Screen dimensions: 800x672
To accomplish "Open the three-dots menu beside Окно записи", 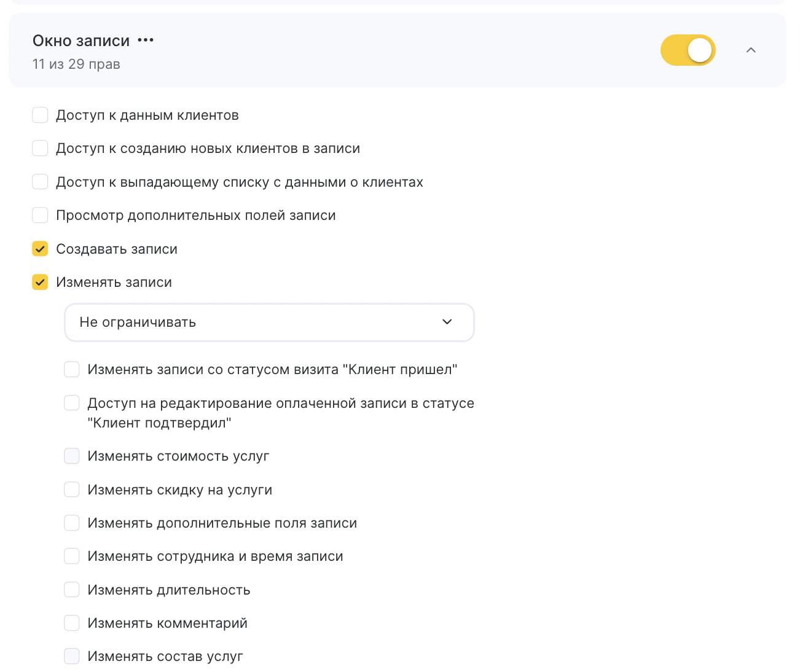I will coord(146,41).
